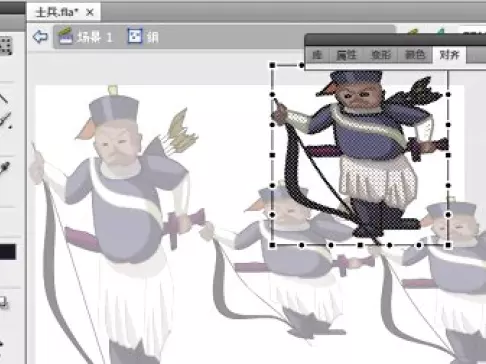Click the Scene 1 clapperboard icon
The width and height of the screenshot is (486, 364).
[x=65, y=36]
